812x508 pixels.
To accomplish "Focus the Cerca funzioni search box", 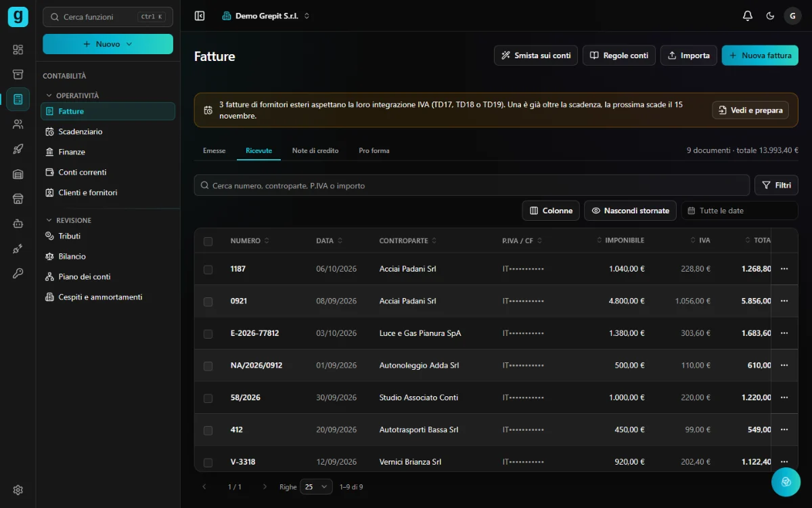I will (x=108, y=17).
